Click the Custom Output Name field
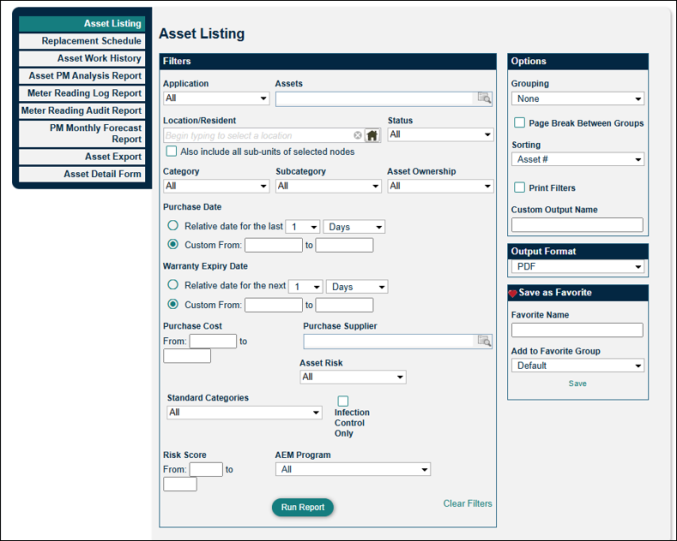 pyautogui.click(x=578, y=225)
